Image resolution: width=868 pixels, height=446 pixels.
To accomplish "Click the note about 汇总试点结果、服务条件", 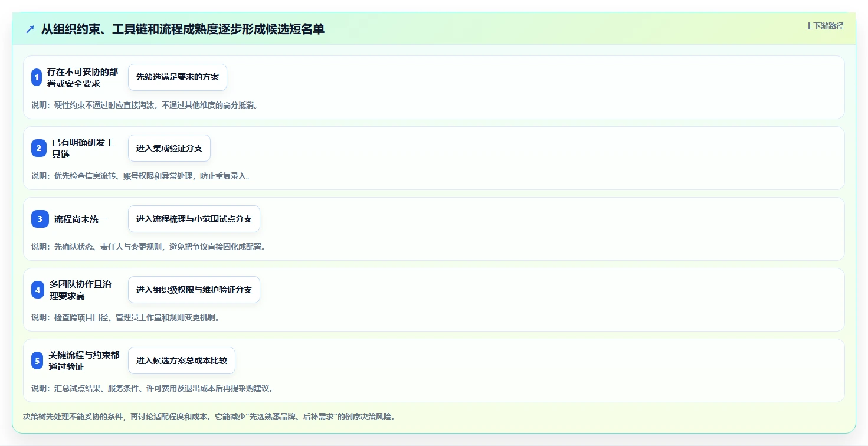I will coord(153,388).
